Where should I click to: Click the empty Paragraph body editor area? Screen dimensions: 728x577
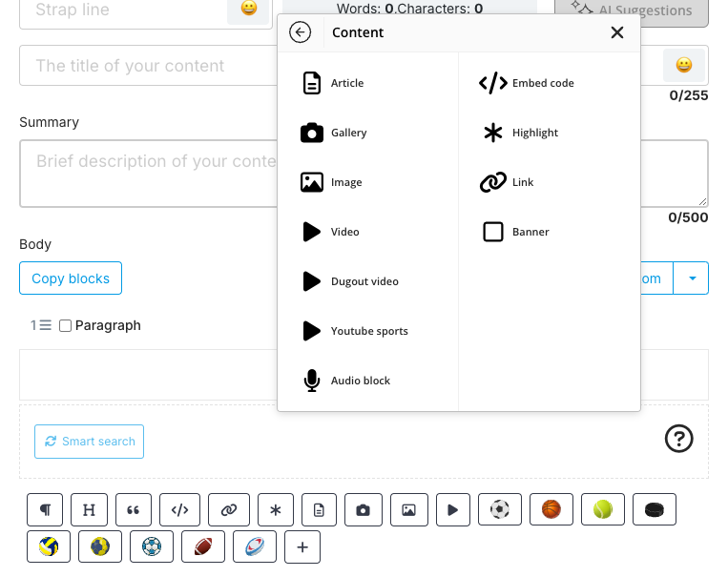coord(149,375)
